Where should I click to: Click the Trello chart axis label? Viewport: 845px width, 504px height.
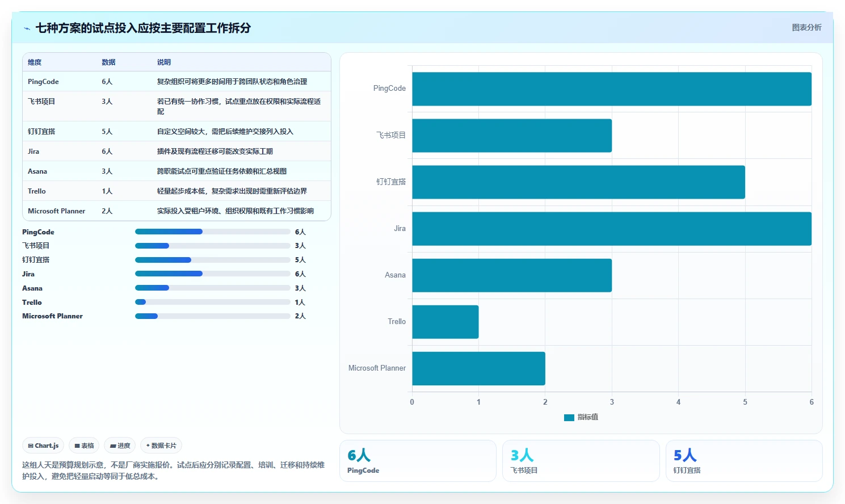[x=397, y=322]
